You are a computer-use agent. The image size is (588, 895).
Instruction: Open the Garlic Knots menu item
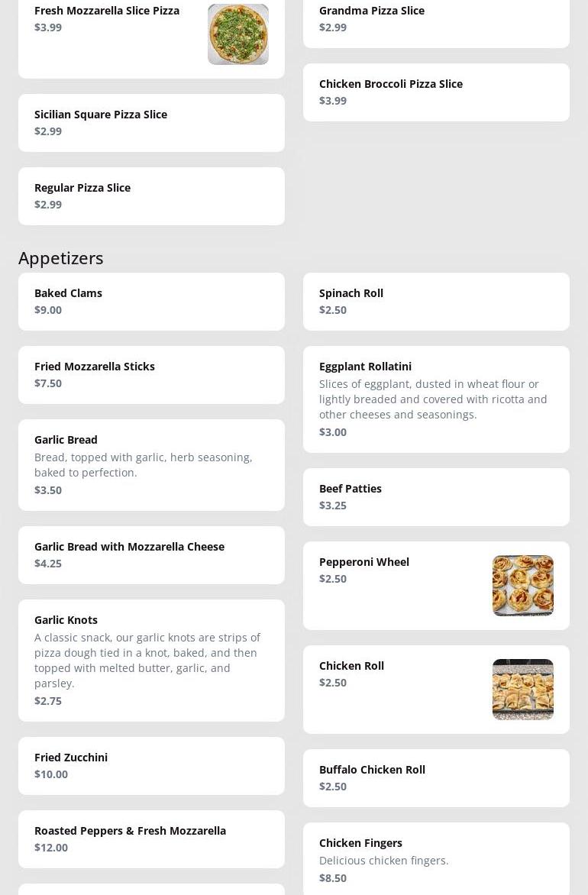click(151, 661)
